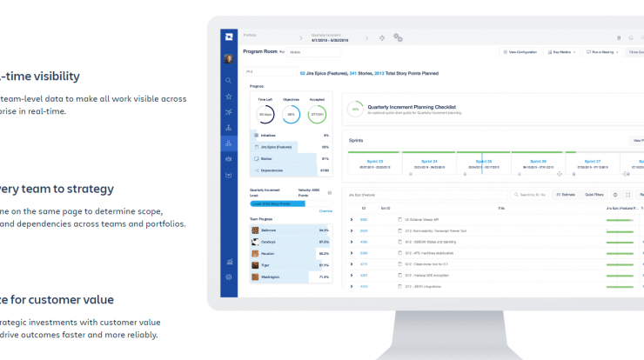Click the Quarterly Increment Planning Checklist title
Screen dimensions: 644x360
tap(412, 107)
